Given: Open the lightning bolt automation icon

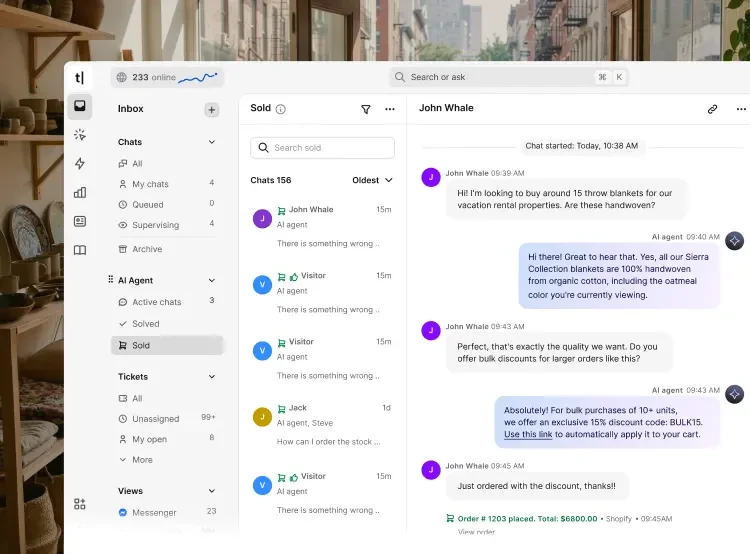Looking at the screenshot, I should tap(80, 164).
